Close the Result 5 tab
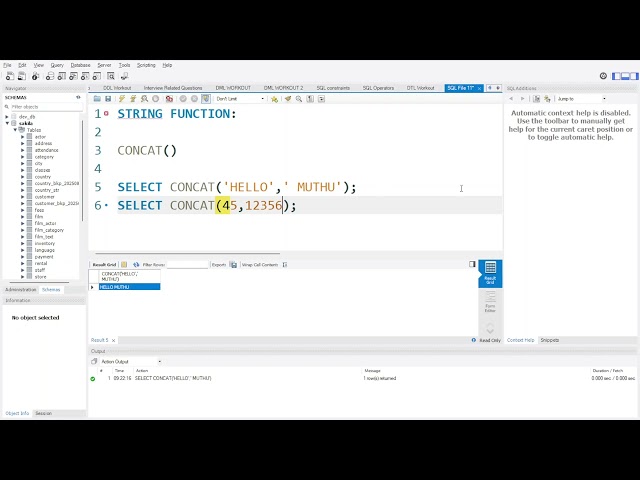 tap(113, 340)
